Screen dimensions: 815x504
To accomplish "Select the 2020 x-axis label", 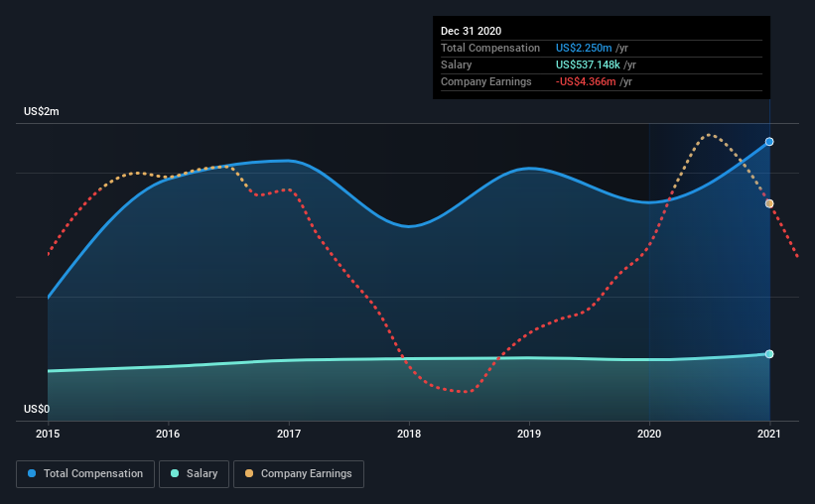I will [x=649, y=434].
